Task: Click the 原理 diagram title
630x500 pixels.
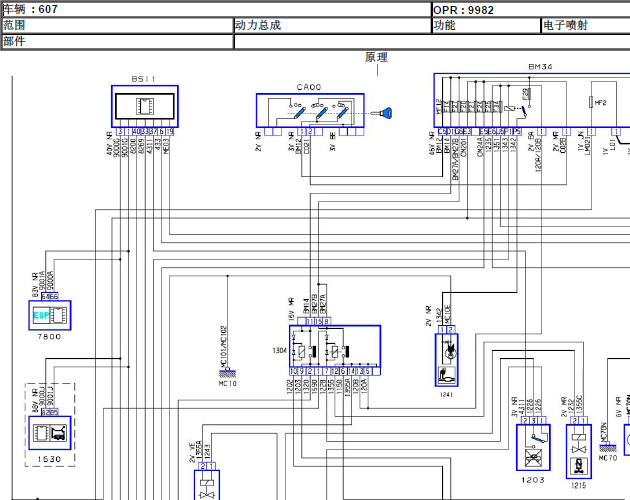Action: (376, 57)
